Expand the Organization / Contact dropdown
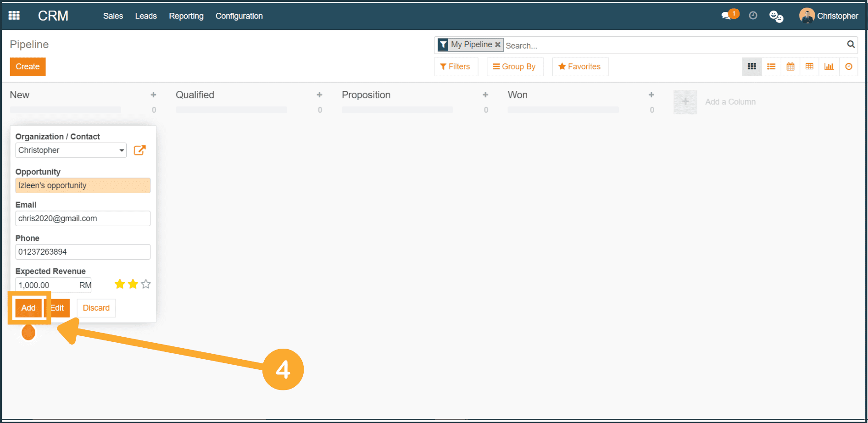 coord(122,150)
